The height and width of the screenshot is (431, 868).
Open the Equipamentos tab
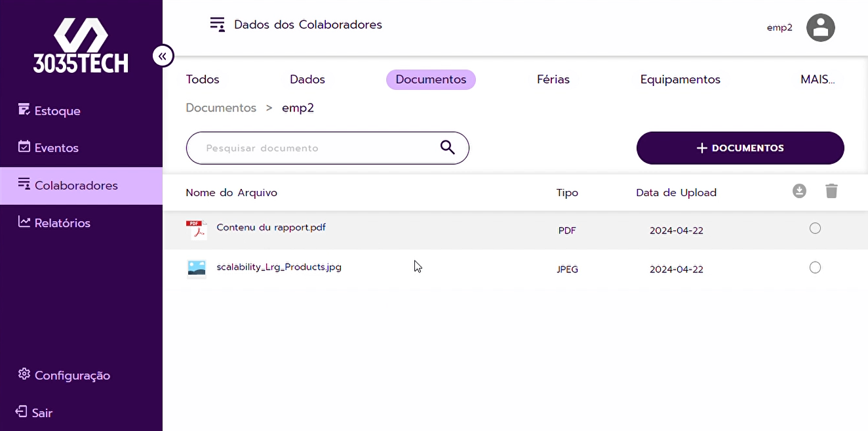point(681,79)
